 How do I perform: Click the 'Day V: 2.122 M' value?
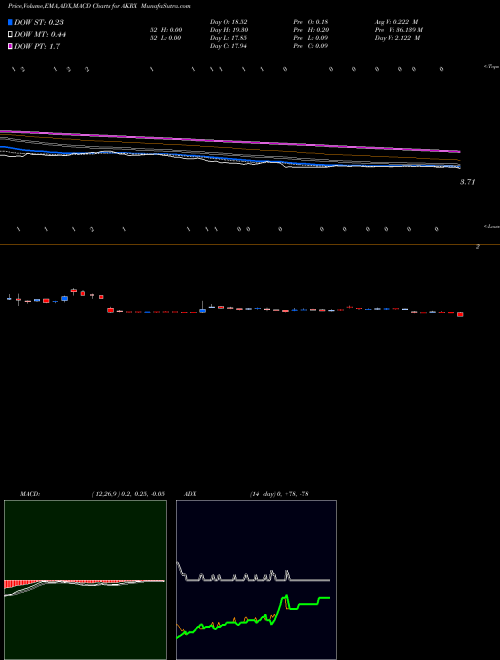point(397,38)
